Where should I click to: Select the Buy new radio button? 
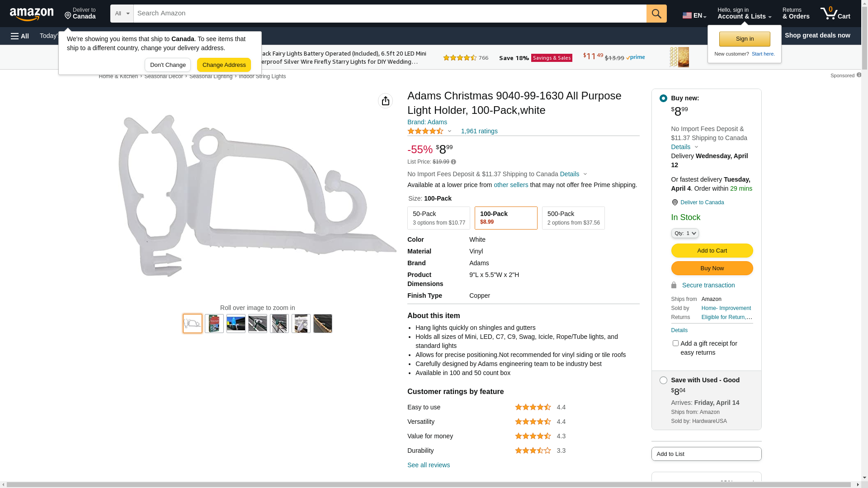click(x=663, y=99)
